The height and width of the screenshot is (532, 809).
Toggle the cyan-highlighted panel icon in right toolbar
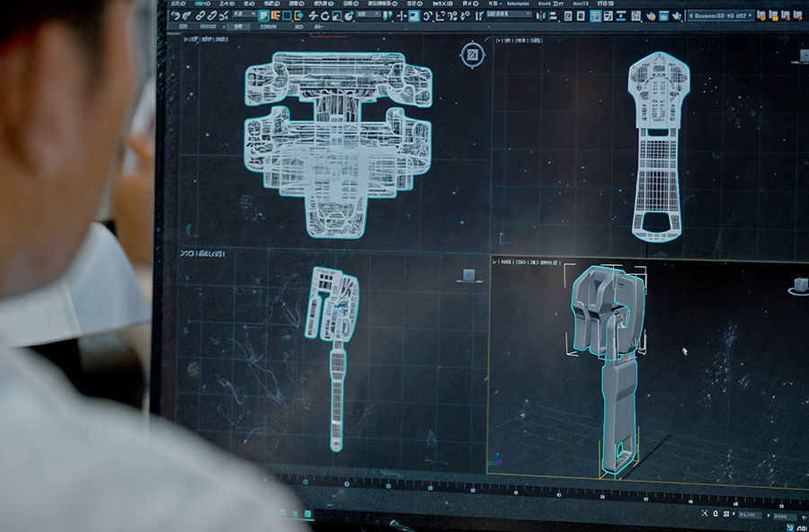(595, 16)
